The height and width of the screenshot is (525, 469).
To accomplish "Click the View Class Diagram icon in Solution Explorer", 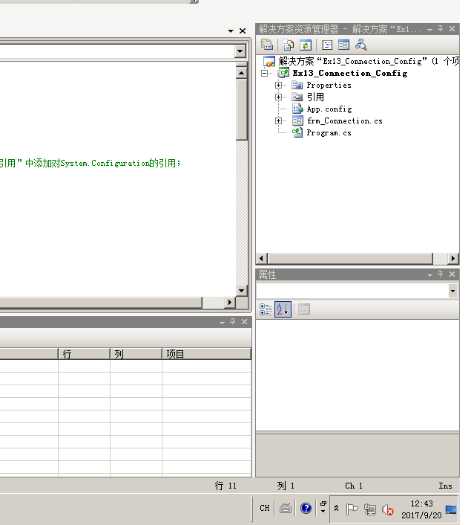I will (361, 45).
